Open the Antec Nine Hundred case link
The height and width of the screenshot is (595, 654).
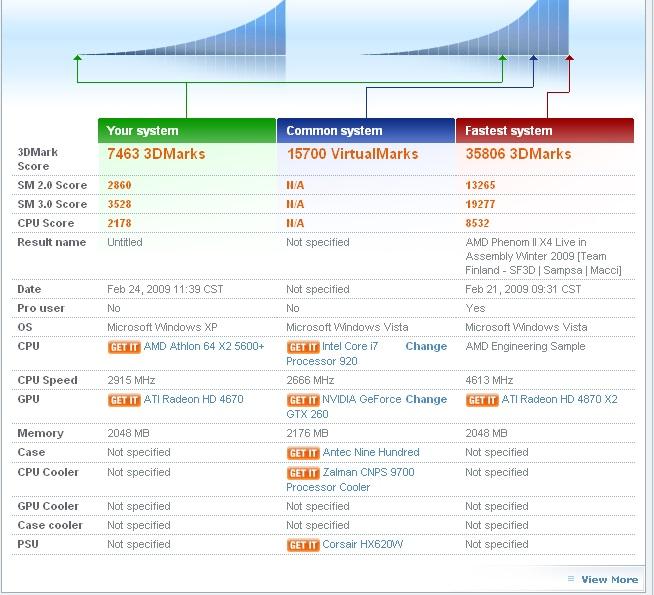[371, 452]
